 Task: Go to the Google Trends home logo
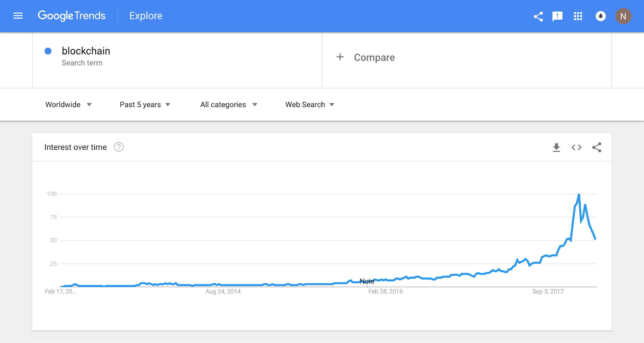tap(72, 16)
